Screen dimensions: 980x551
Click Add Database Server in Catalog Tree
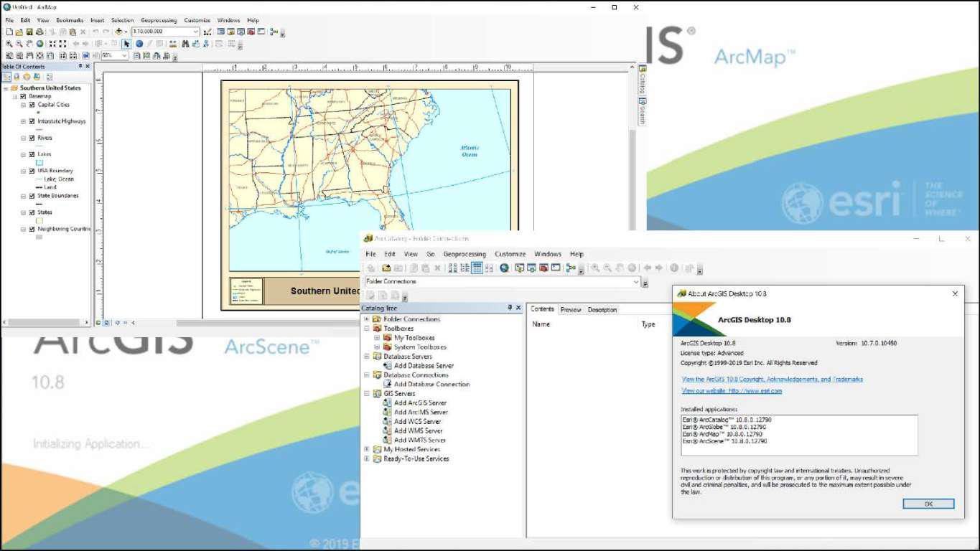pyautogui.click(x=424, y=366)
